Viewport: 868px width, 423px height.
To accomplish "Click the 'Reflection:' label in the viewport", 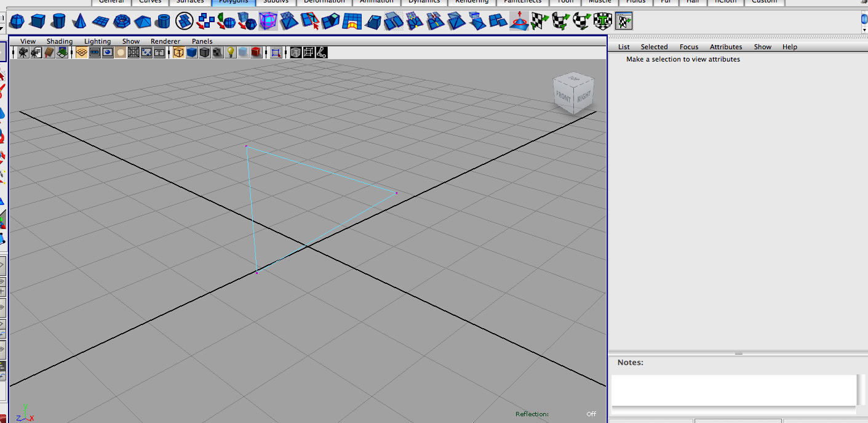I will tap(532, 414).
